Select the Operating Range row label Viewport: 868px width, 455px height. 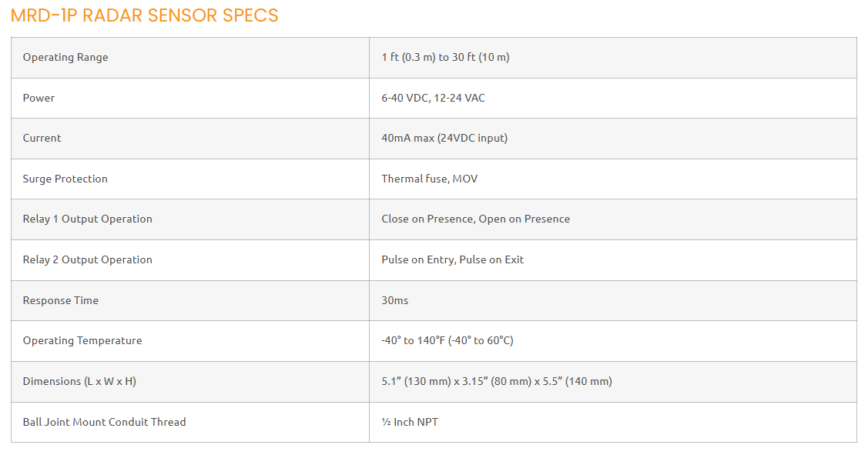[x=65, y=58]
